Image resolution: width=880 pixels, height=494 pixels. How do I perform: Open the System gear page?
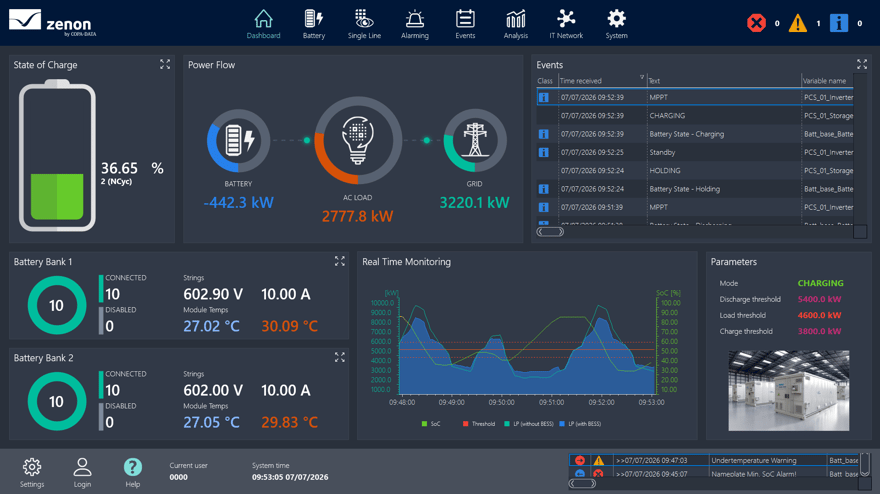pos(616,24)
